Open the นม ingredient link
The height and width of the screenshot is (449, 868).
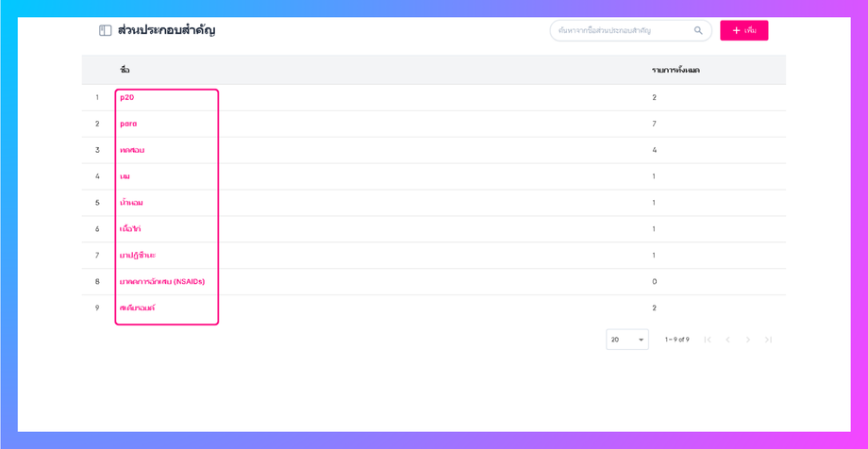(125, 176)
